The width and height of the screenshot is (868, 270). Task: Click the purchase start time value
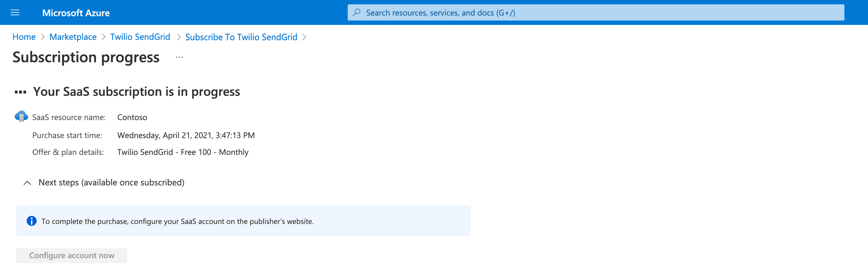click(x=186, y=135)
